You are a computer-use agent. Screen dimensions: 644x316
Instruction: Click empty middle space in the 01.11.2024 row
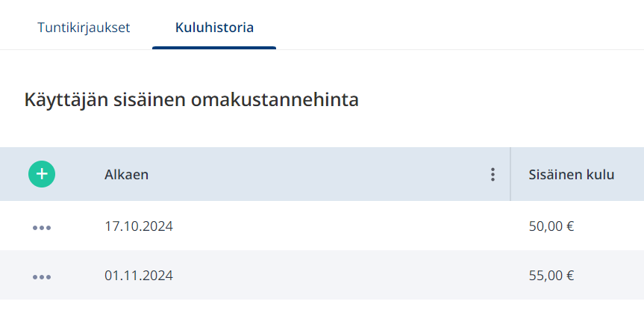[328, 276]
